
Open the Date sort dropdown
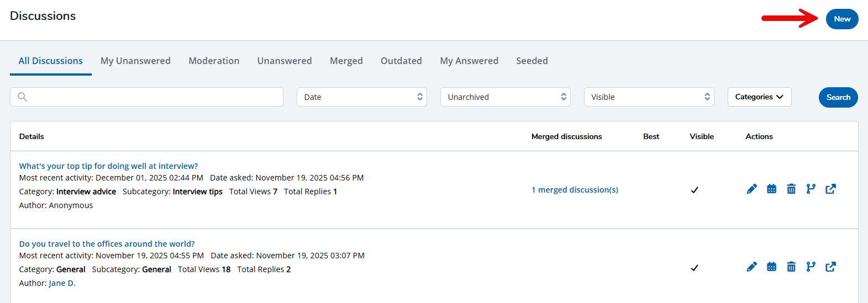click(x=361, y=97)
